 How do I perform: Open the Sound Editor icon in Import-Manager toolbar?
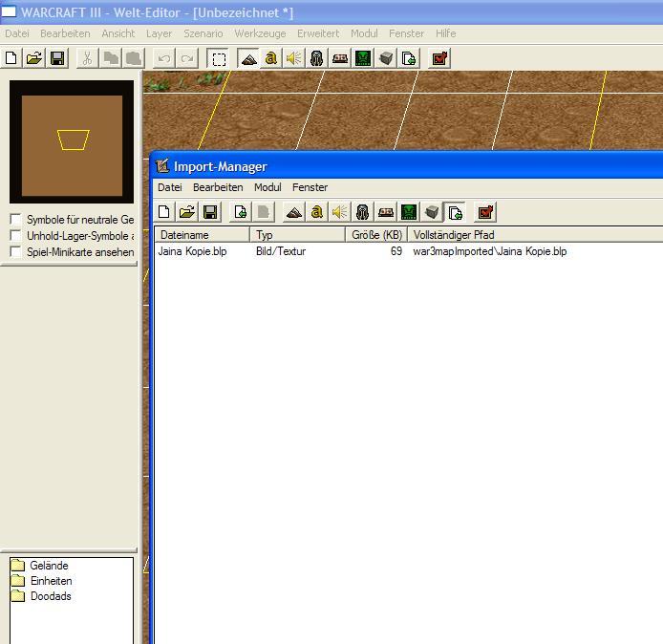coord(339,212)
